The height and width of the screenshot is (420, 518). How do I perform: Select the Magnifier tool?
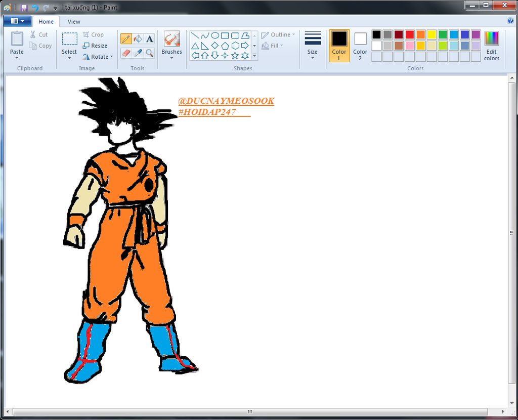[149, 53]
